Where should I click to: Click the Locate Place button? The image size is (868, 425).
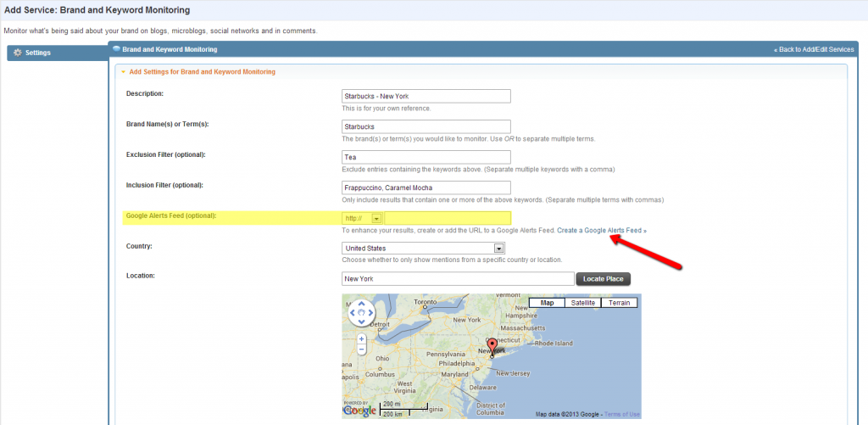(603, 279)
